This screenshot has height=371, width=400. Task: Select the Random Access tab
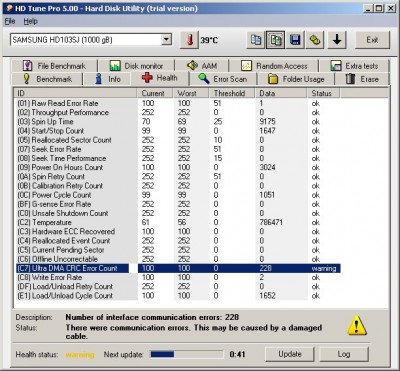click(x=274, y=66)
